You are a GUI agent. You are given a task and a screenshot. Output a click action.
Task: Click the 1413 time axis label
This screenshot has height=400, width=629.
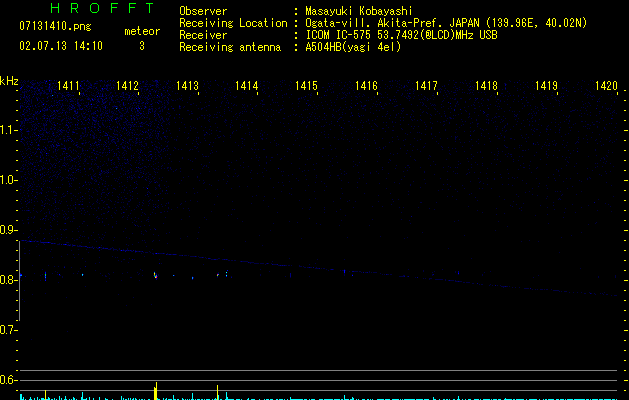click(187, 86)
